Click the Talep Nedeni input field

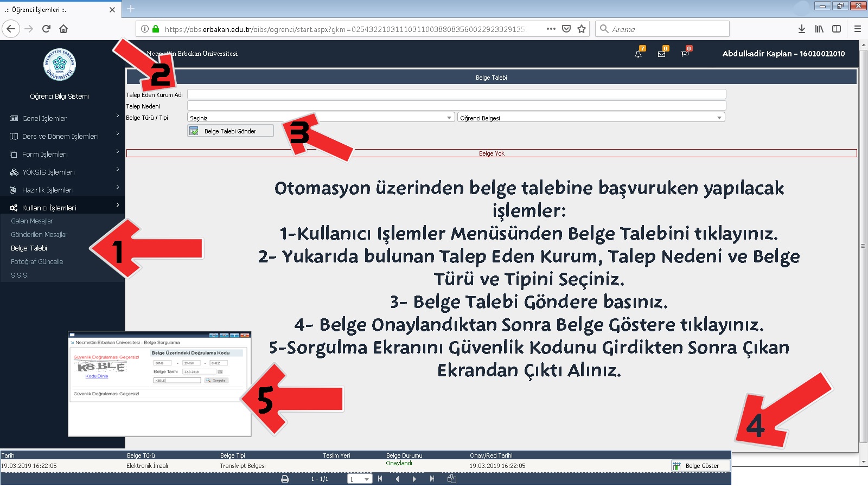(457, 106)
